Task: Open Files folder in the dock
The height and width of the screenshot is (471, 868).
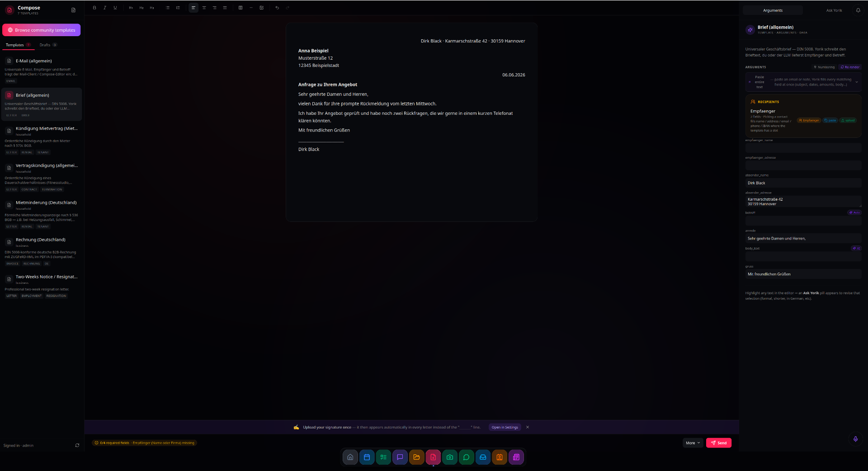Action: point(417,457)
